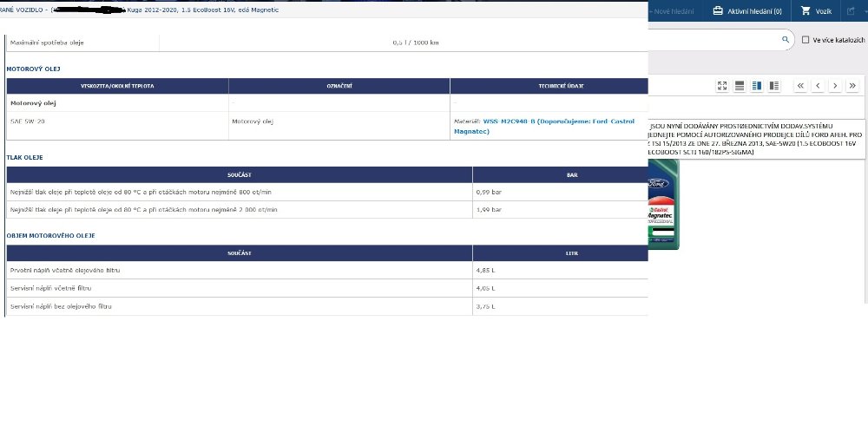Go to next page arrow
The width and height of the screenshot is (868, 426).
point(835,85)
